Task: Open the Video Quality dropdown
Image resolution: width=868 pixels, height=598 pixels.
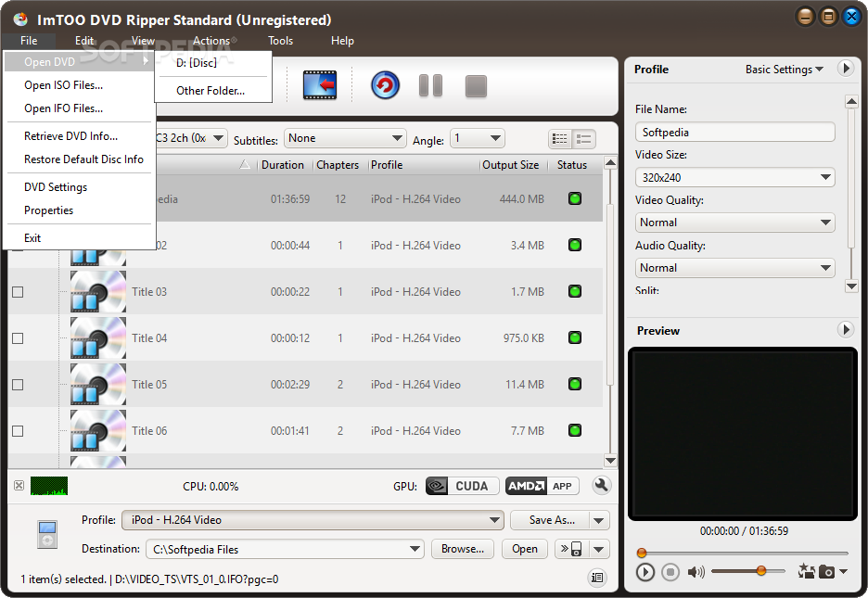Action: pos(734,223)
